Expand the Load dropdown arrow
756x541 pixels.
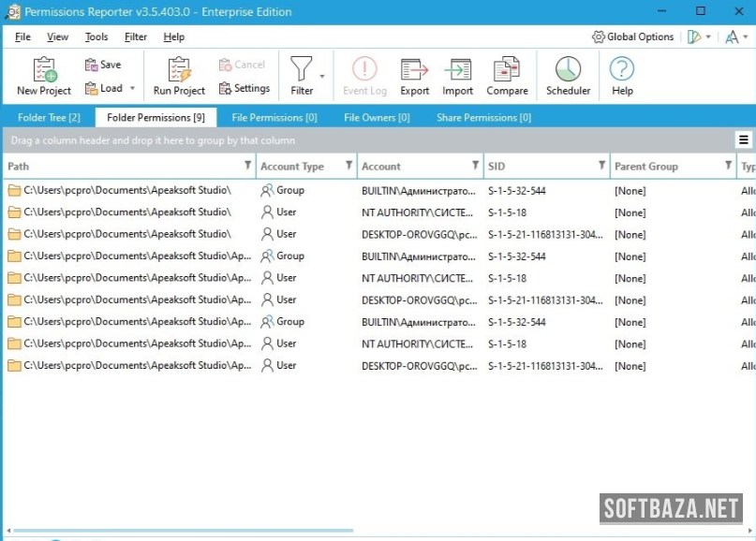(x=132, y=89)
